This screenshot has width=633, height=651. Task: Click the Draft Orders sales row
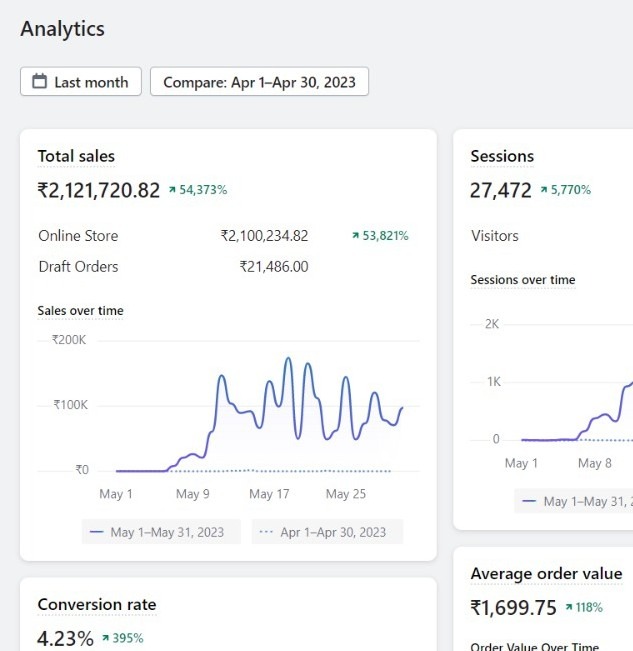tap(78, 266)
